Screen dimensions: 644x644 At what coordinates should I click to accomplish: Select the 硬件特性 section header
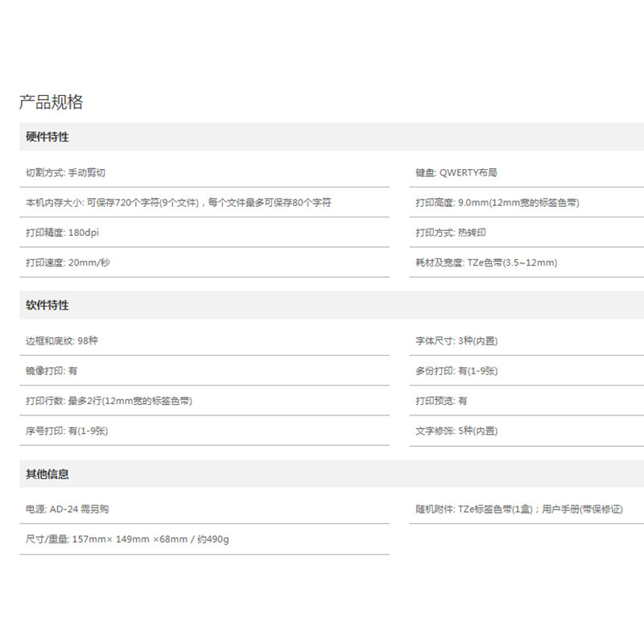[x=332, y=137]
